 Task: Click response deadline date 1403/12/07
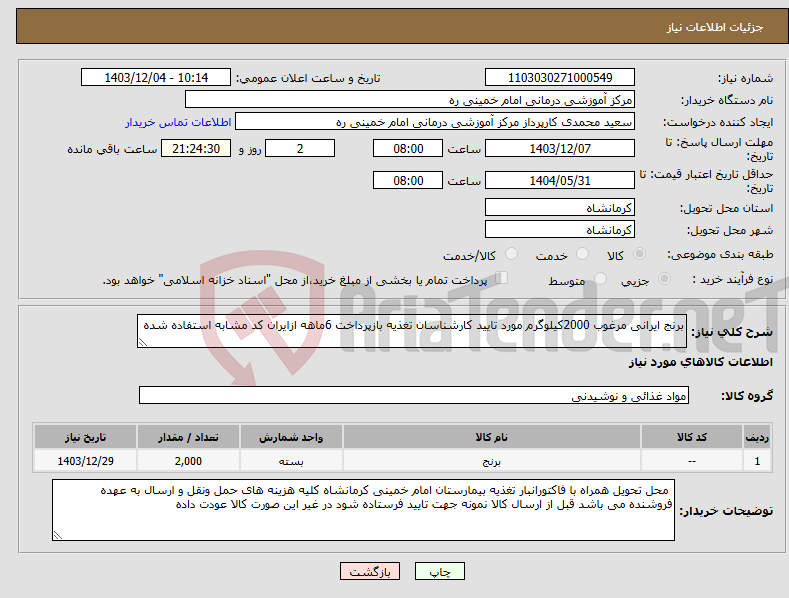(560, 148)
